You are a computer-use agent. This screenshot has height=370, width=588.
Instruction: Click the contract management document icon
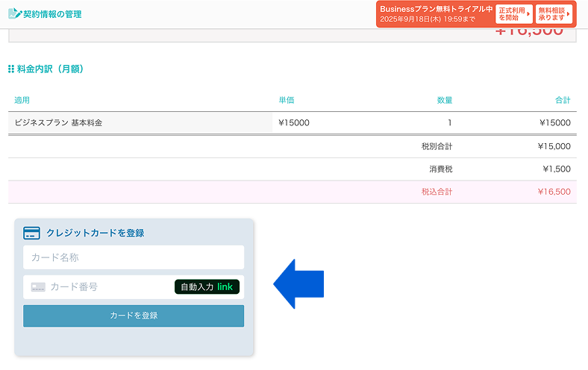(x=14, y=13)
